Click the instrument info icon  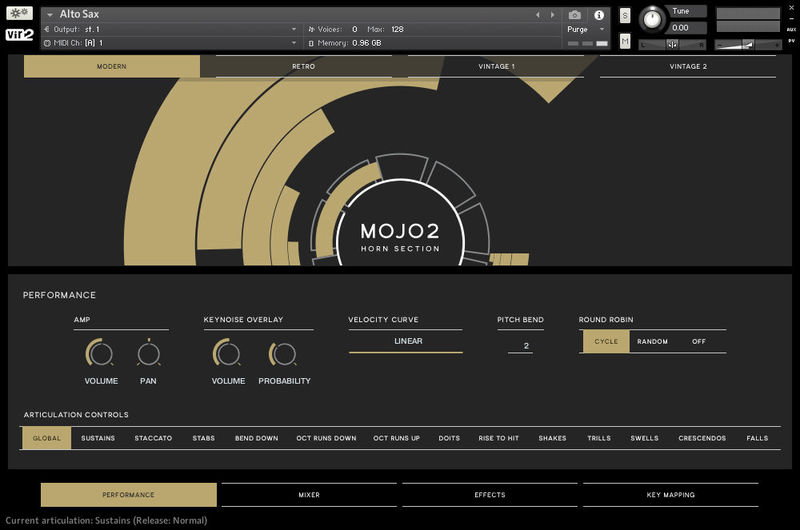[x=599, y=15]
